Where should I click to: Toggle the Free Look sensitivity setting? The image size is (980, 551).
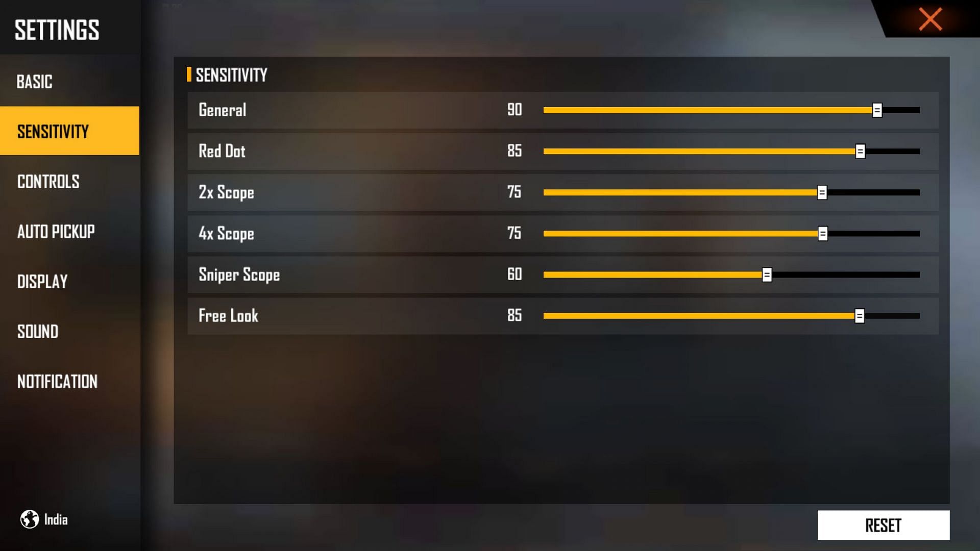tap(859, 315)
